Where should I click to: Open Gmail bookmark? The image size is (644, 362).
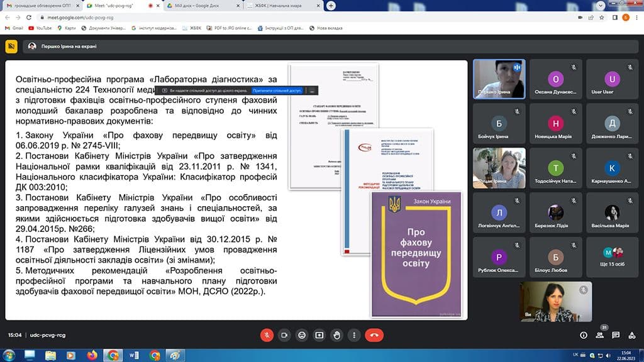(14, 28)
